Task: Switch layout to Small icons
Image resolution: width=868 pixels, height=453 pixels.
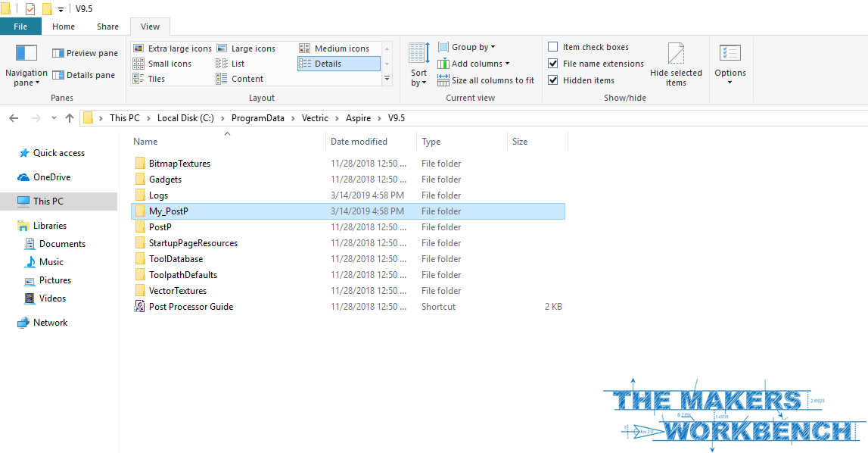Action: (162, 64)
